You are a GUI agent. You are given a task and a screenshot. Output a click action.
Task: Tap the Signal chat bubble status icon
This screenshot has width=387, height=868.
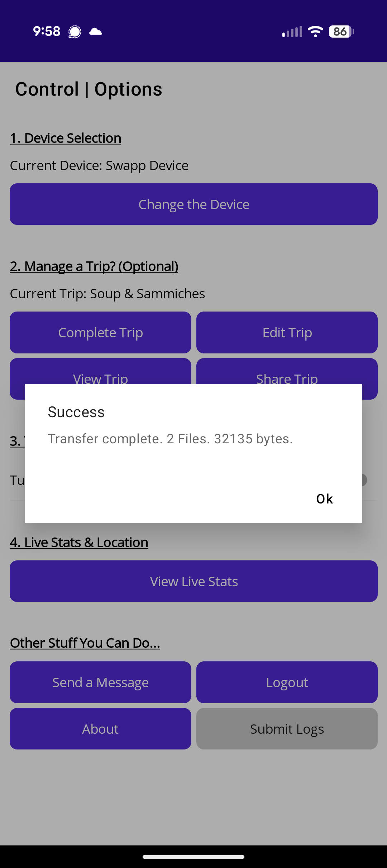(x=75, y=32)
